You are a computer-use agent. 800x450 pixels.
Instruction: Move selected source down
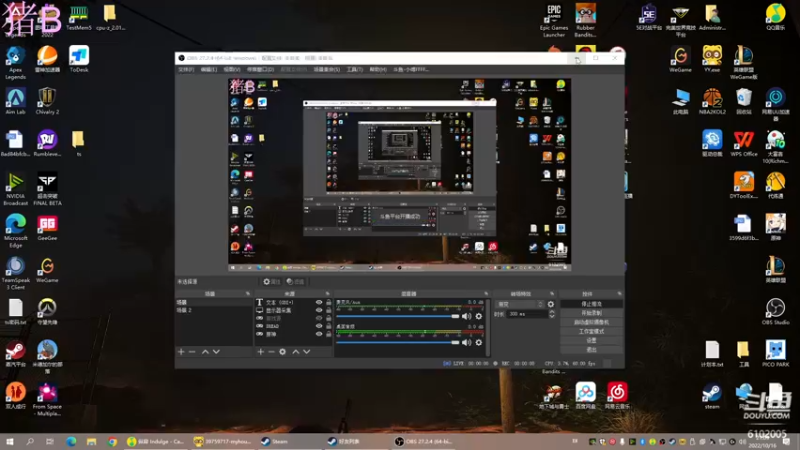tap(307, 352)
